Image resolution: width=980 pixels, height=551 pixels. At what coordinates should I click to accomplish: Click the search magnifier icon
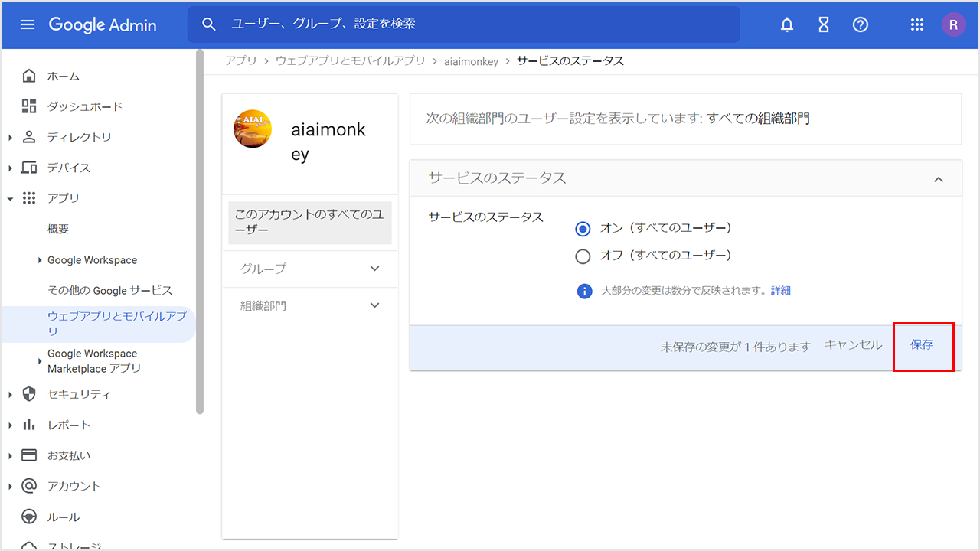point(209,24)
